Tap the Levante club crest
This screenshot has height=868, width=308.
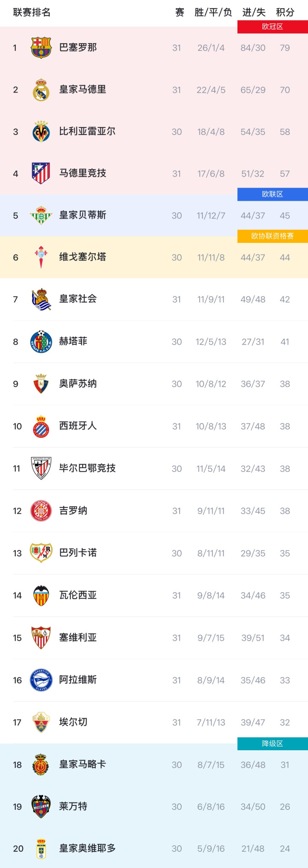41,806
